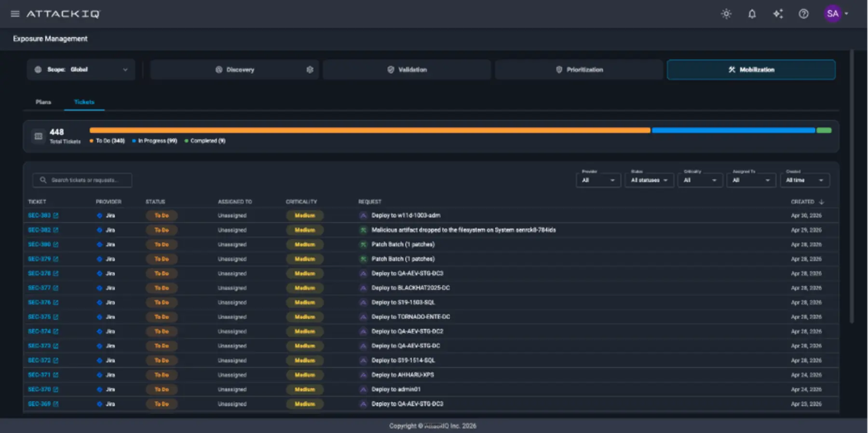The width and height of the screenshot is (868, 433).
Task: Open the Status All statuses dropdown
Action: (x=649, y=180)
